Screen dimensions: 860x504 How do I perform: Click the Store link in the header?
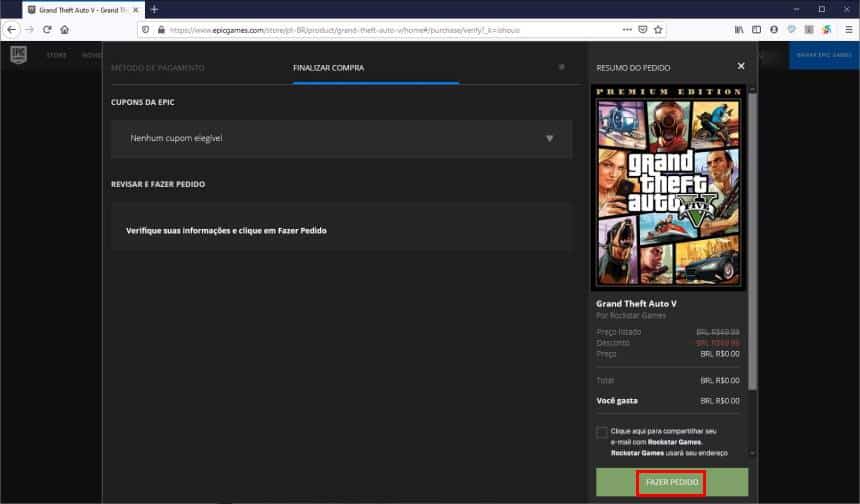[x=56, y=55]
